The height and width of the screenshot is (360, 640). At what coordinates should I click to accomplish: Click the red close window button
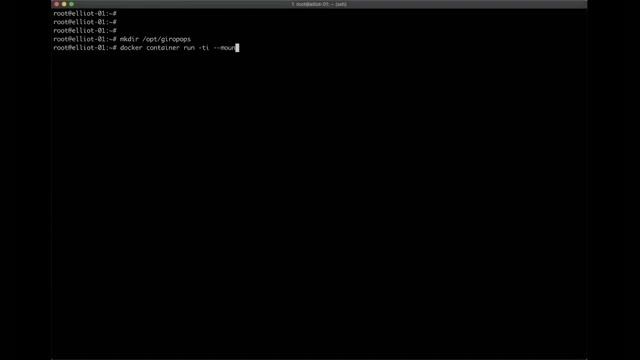[x=57, y=4]
